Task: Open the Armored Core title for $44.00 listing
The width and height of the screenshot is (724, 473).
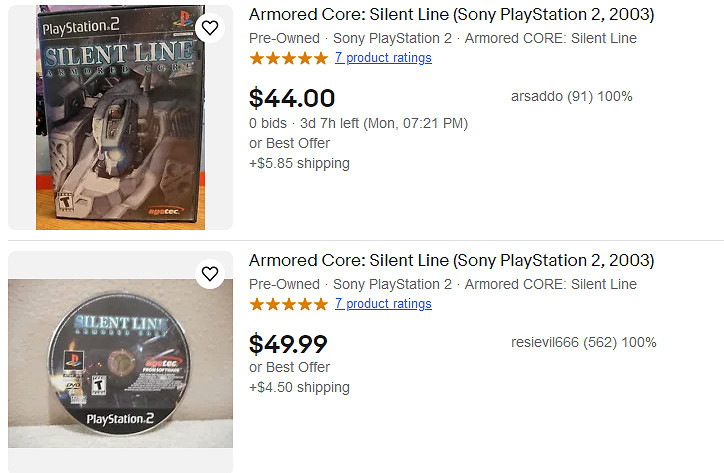Action: pyautogui.click(x=451, y=15)
